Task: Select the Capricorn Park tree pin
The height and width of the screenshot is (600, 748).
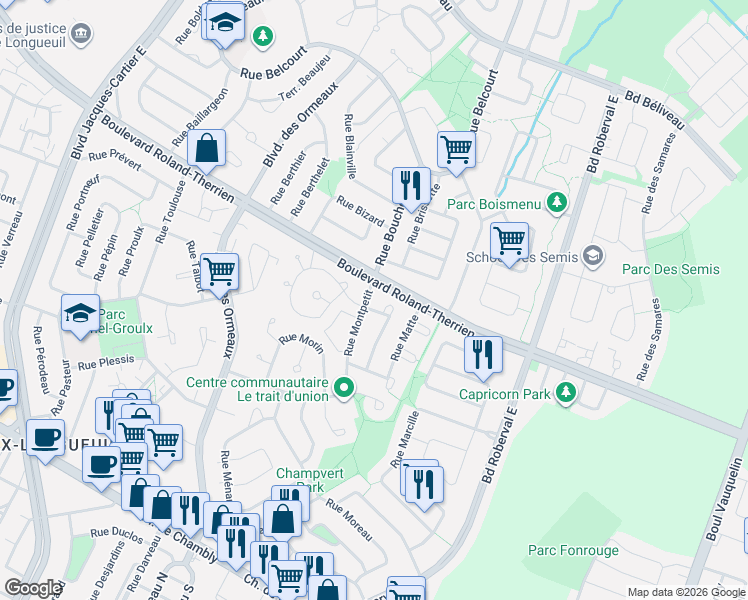Action: point(566,393)
